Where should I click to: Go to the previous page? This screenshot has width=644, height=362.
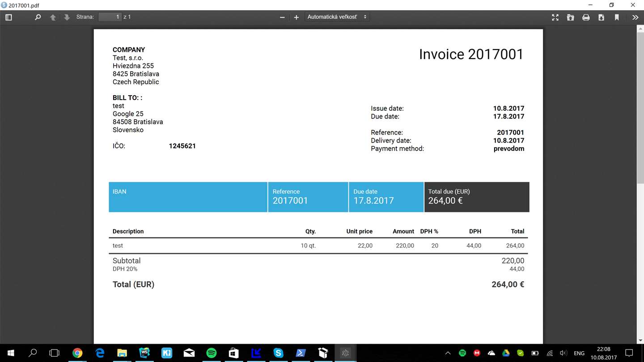53,17
